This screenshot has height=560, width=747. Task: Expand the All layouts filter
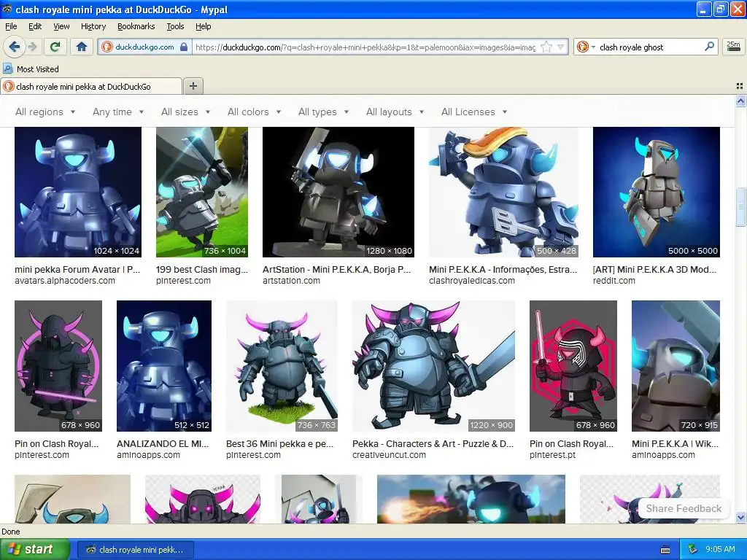tap(395, 112)
